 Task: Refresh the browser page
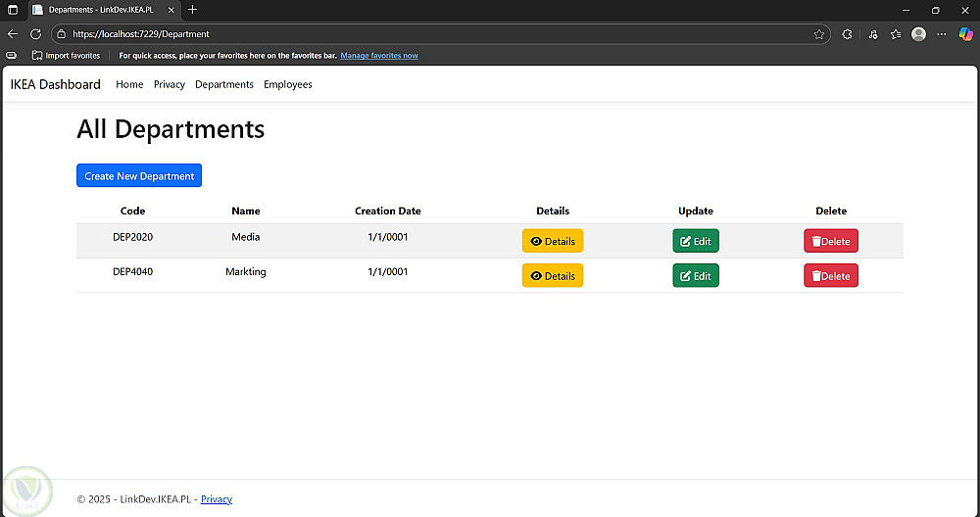pyautogui.click(x=36, y=33)
